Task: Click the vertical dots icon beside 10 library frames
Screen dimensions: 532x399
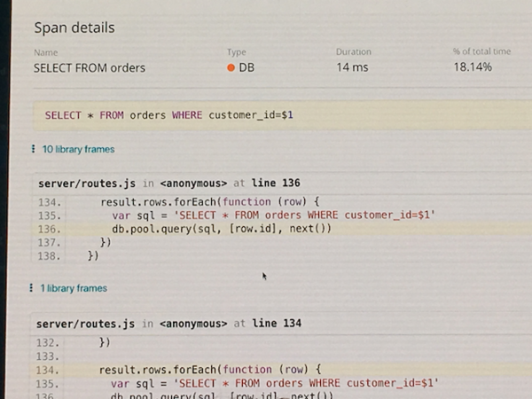Action: (33, 149)
